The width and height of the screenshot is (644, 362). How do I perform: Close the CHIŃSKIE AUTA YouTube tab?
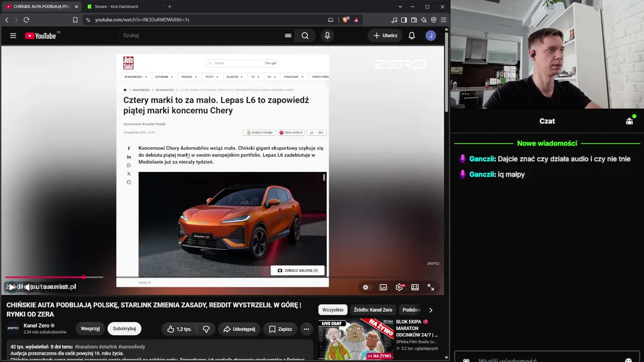pos(76,7)
